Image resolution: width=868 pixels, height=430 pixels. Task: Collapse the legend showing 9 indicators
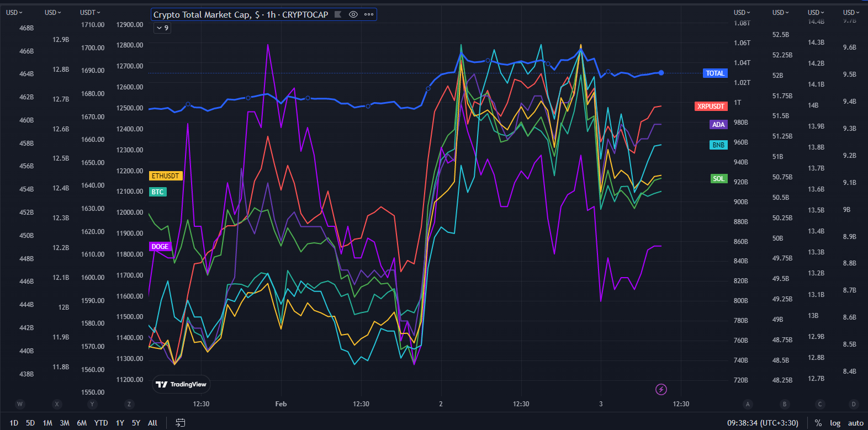coord(162,28)
